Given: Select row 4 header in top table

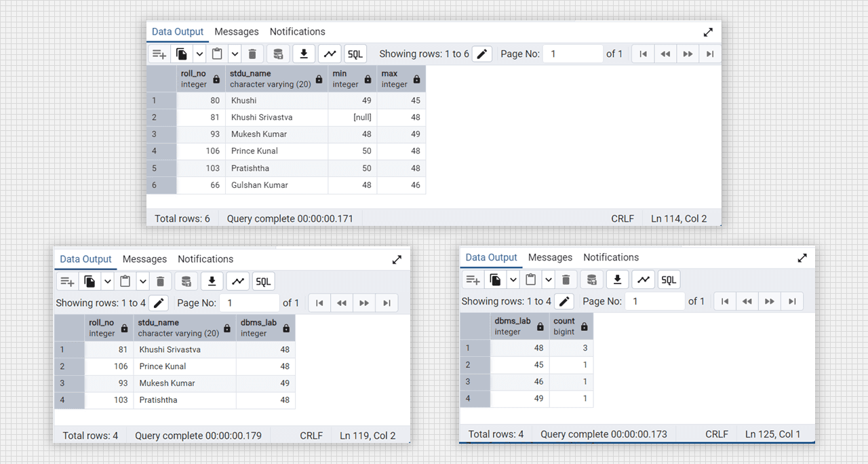Looking at the screenshot, I should point(161,151).
